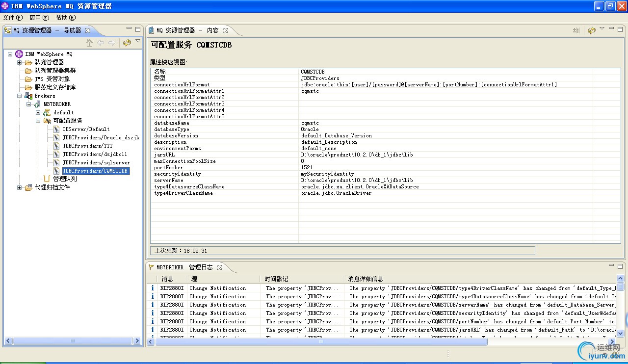Open the 窗口(W) menu

tap(39, 18)
